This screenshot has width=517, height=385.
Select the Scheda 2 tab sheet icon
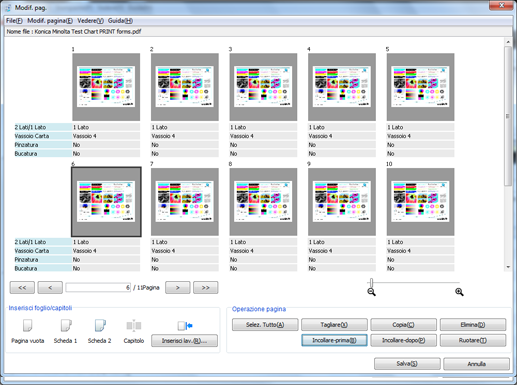point(100,326)
